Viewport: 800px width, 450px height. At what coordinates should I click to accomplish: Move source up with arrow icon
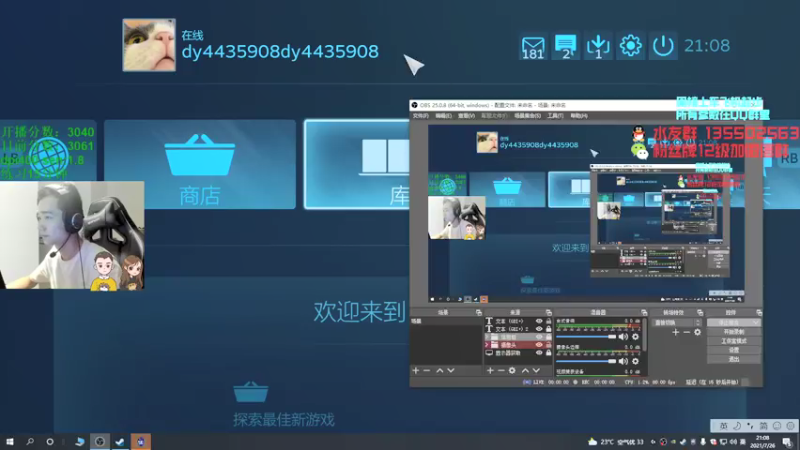point(525,370)
